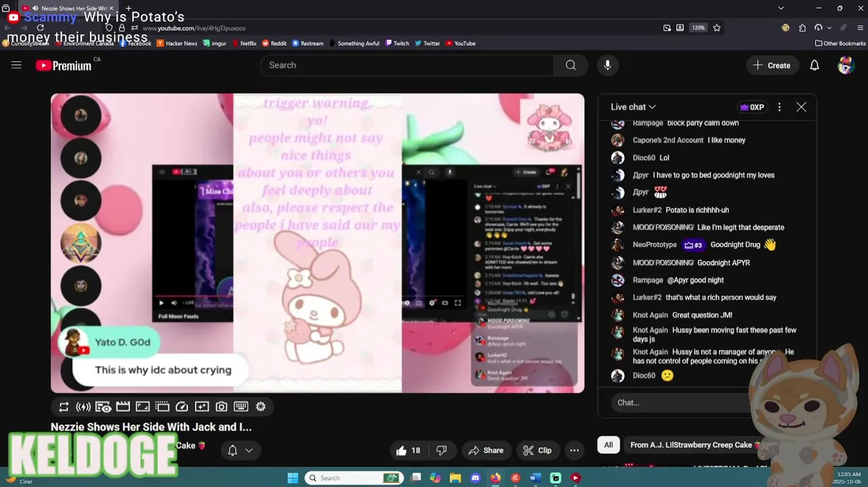The image size is (868, 487).
Task: Open the Twitter bookmark
Action: pyautogui.click(x=428, y=43)
